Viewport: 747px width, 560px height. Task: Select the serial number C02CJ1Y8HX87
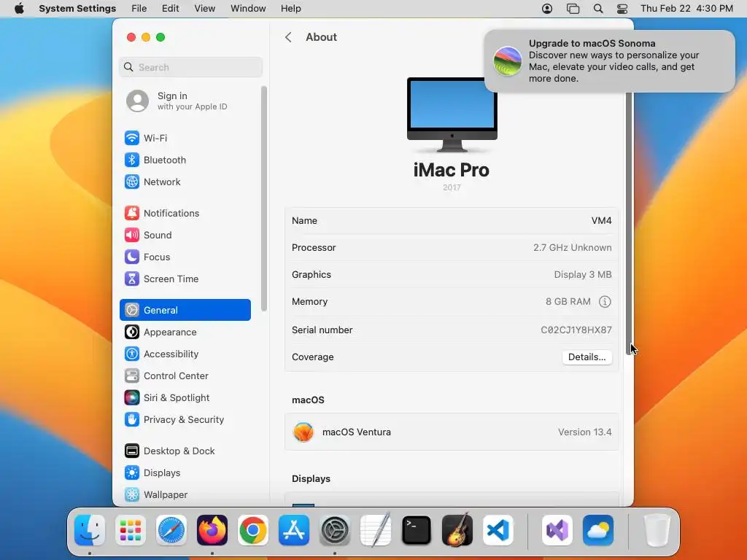click(x=576, y=330)
